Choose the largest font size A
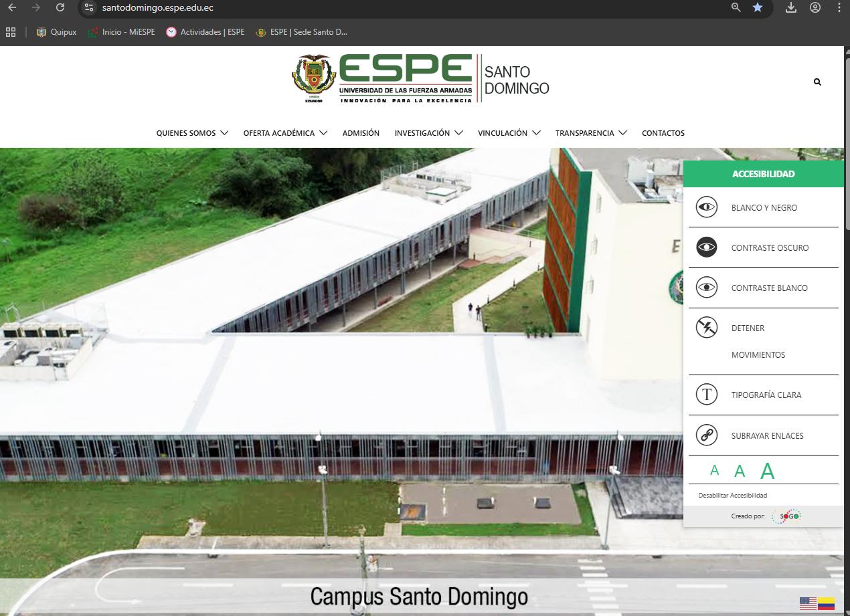 [767, 470]
